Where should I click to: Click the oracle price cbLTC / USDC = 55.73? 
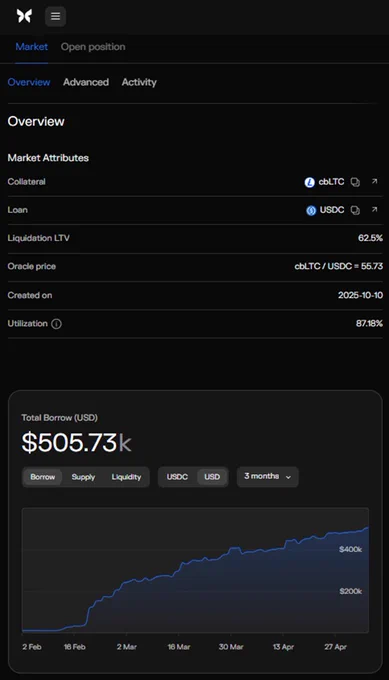(x=339, y=266)
